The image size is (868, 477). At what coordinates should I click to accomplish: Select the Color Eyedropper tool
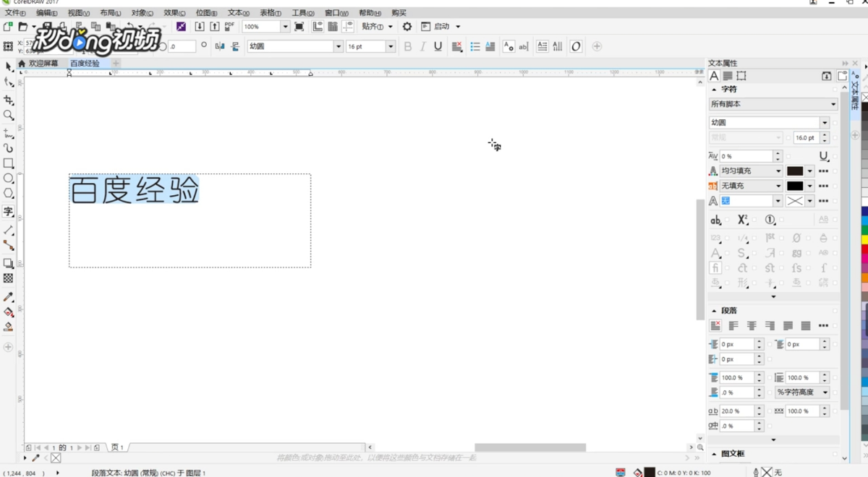tap(9, 297)
